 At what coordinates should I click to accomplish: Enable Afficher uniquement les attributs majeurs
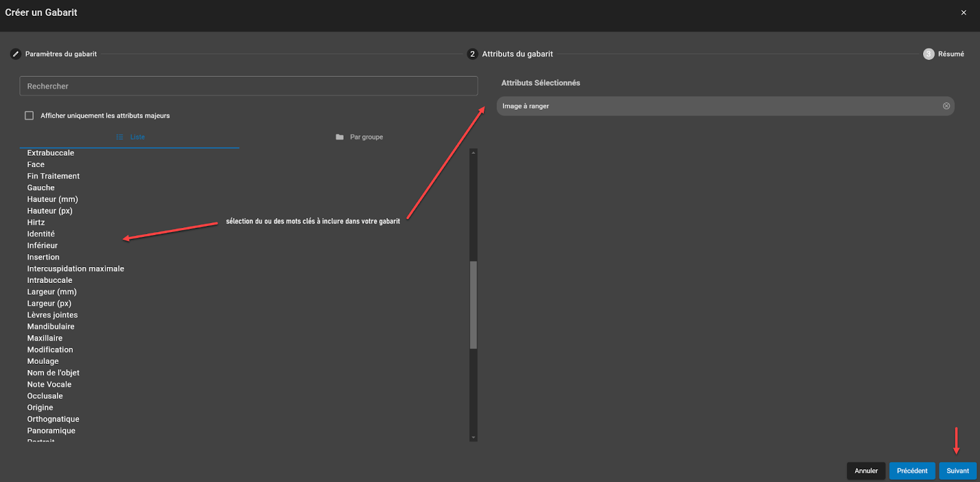click(29, 116)
